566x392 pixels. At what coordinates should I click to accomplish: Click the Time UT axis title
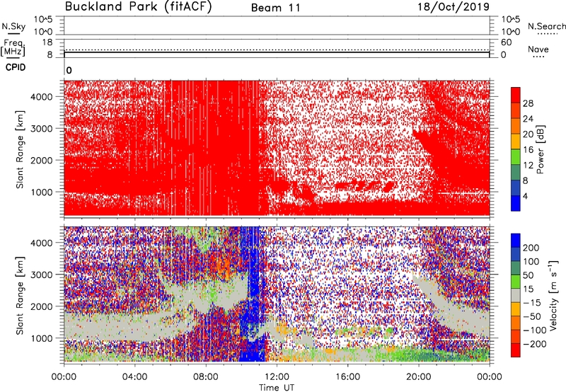(x=277, y=388)
